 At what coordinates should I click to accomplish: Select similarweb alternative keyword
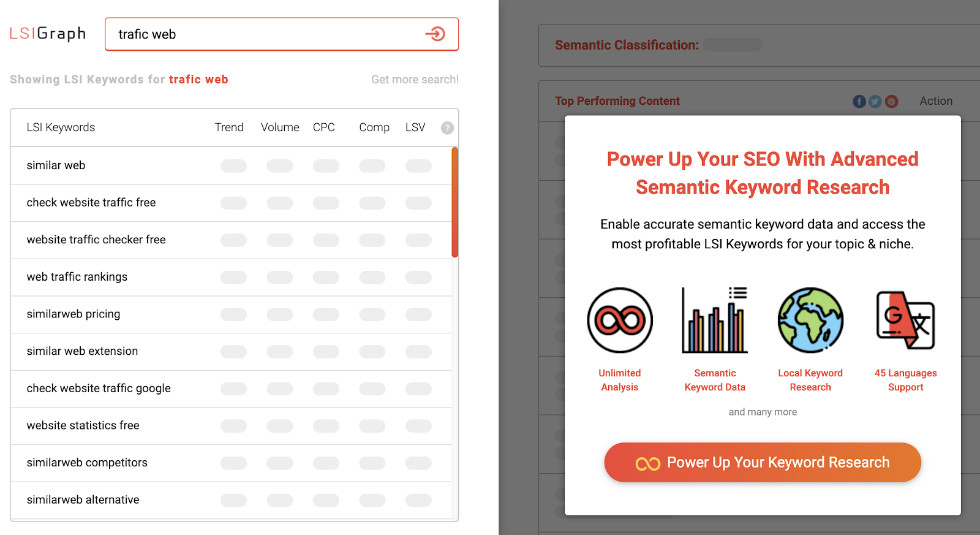(x=231, y=500)
